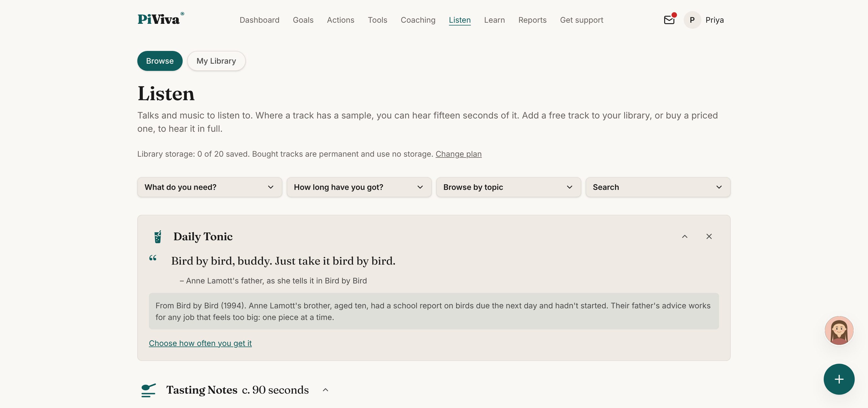Open the 'How long have you got?' dropdown
Viewport: 868px width, 408px height.
[359, 187]
